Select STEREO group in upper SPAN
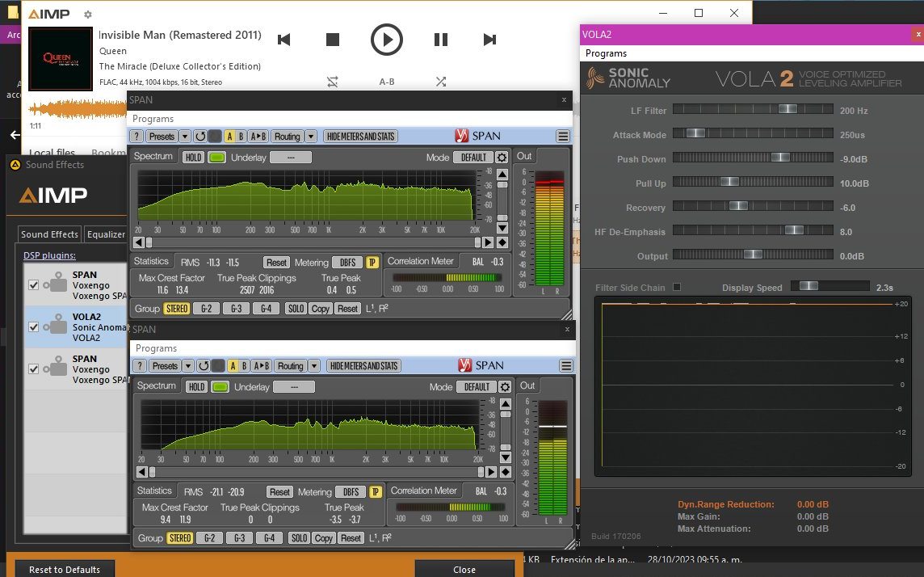 click(x=177, y=309)
